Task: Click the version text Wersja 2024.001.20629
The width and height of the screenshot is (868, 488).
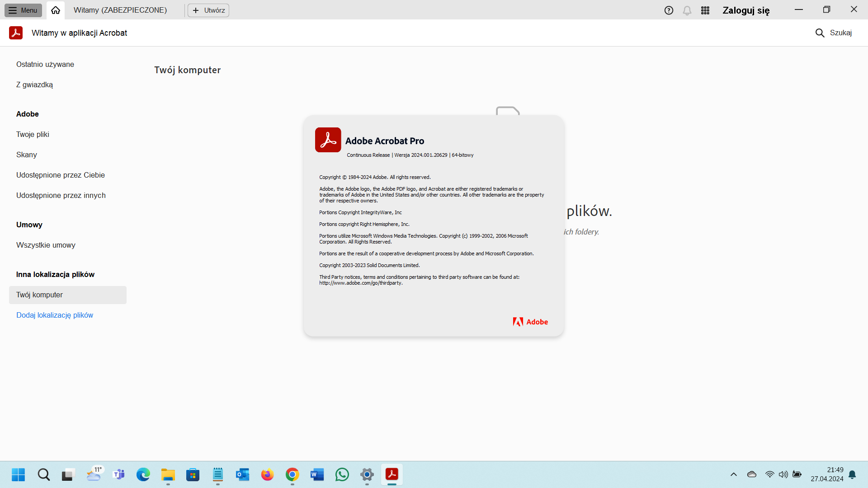Action: pos(420,155)
